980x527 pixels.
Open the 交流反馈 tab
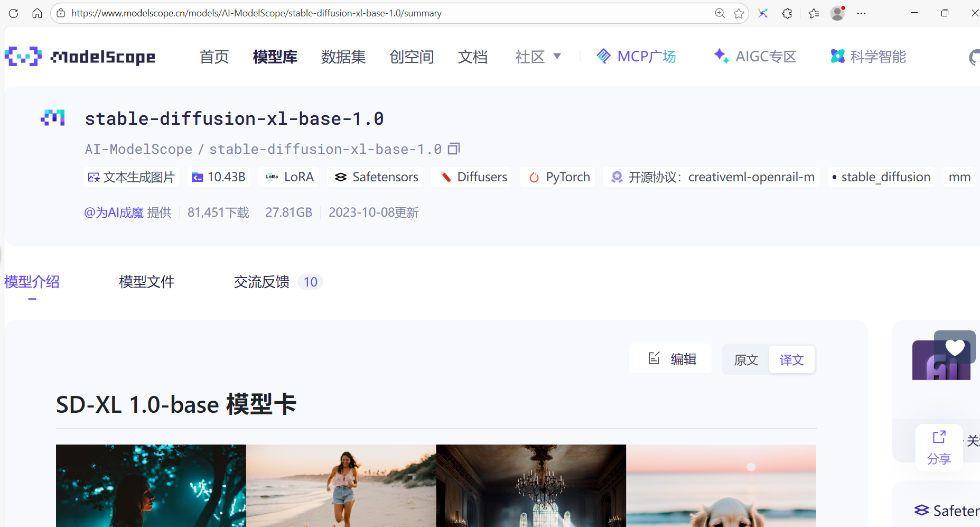point(262,282)
